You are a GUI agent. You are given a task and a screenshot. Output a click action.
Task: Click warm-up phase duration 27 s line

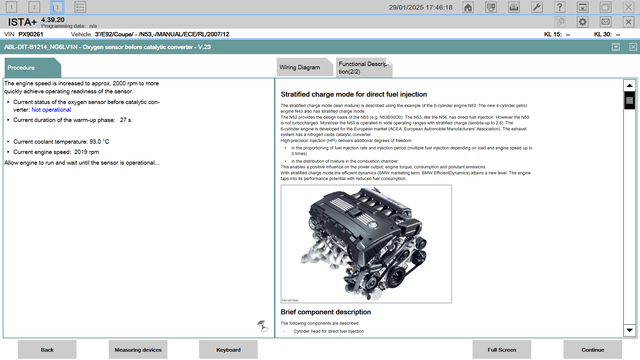pos(72,120)
